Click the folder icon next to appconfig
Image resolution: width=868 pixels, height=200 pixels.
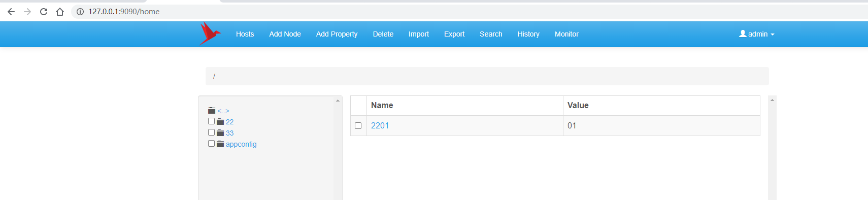point(220,144)
